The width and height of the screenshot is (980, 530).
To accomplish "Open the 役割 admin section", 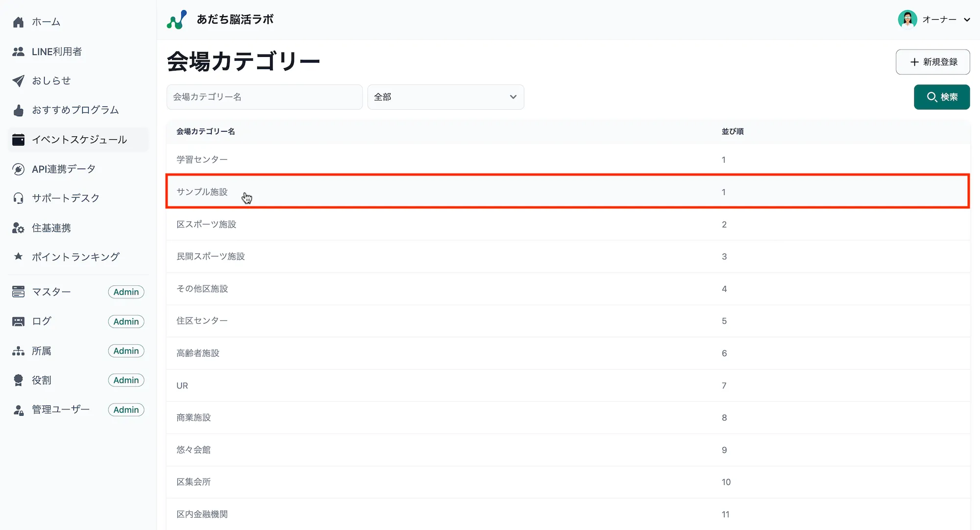I will click(41, 380).
